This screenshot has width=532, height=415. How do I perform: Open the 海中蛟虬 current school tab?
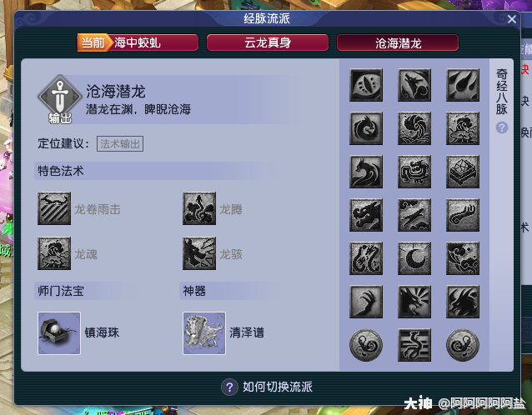coord(138,42)
